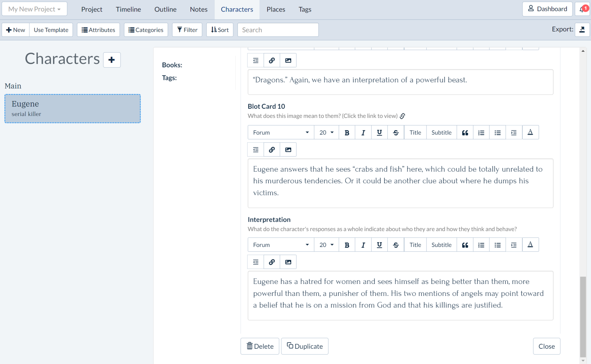Toggle underline in Blot Card 10 toolbar
The height and width of the screenshot is (364, 591).
click(379, 133)
